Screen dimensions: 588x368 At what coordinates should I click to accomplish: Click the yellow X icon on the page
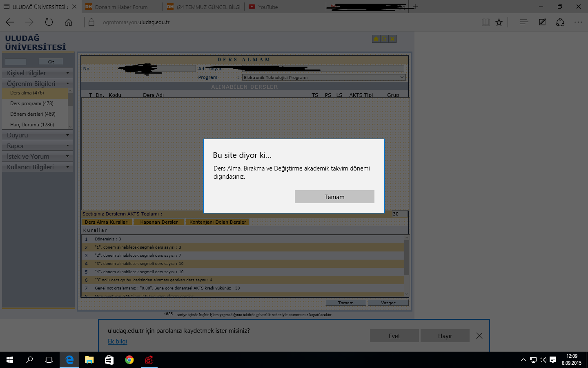pyautogui.click(x=392, y=39)
